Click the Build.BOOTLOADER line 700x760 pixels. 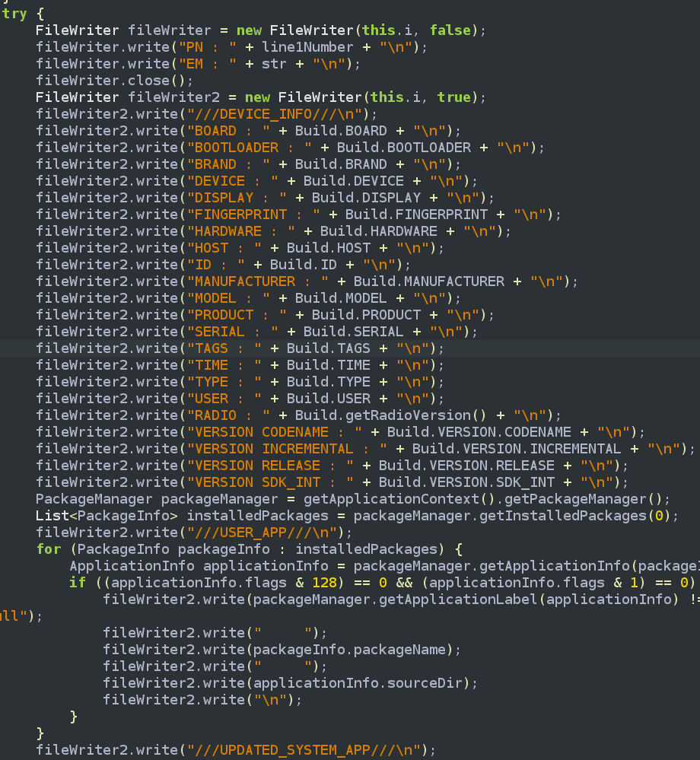[x=290, y=148]
